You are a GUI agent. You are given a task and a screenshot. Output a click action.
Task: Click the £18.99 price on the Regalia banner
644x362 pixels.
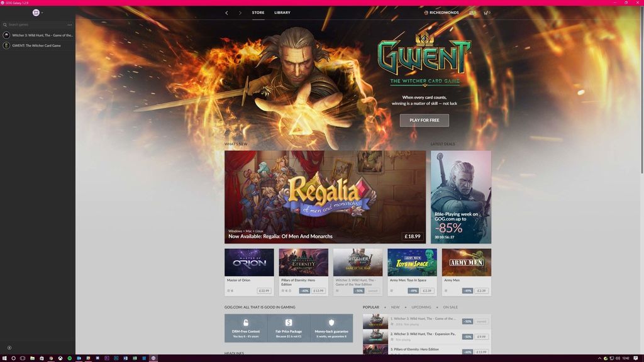point(412,236)
